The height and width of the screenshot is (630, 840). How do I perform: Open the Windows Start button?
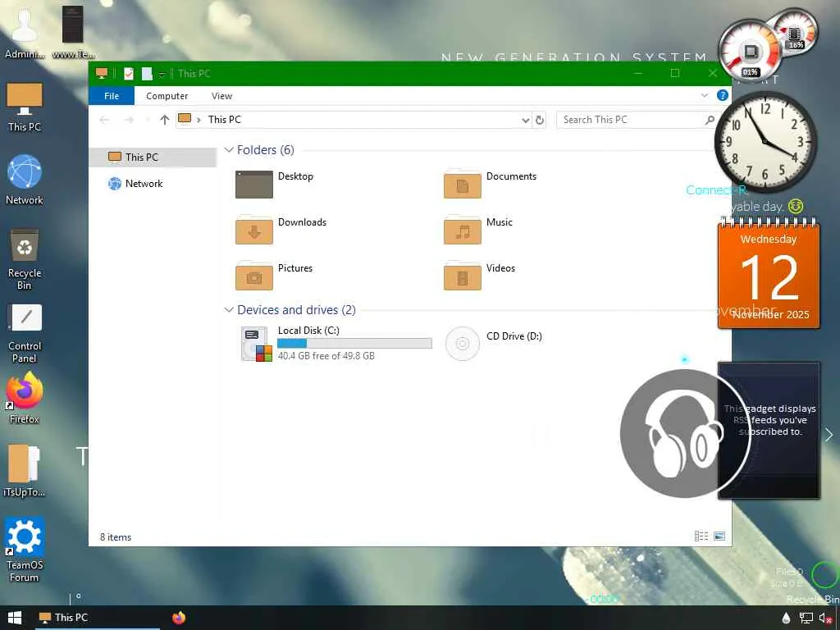click(x=15, y=618)
